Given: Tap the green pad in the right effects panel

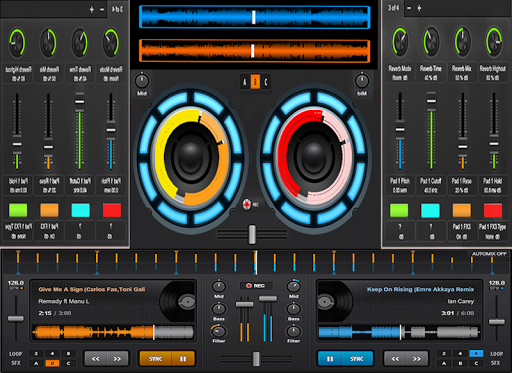Looking at the screenshot, I should pos(399,210).
